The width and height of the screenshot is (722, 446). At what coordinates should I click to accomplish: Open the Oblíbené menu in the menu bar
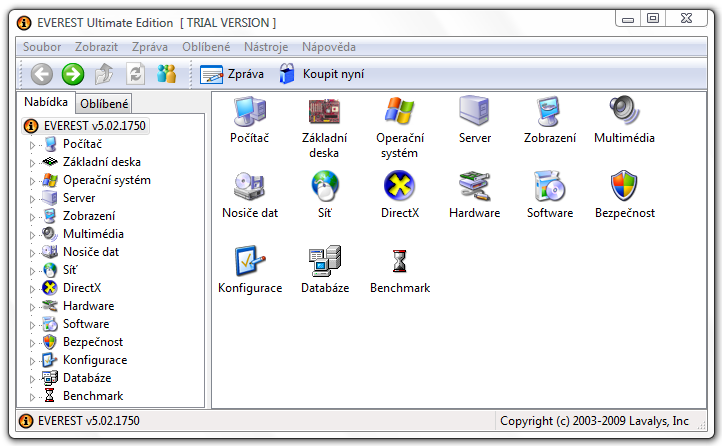[206, 47]
